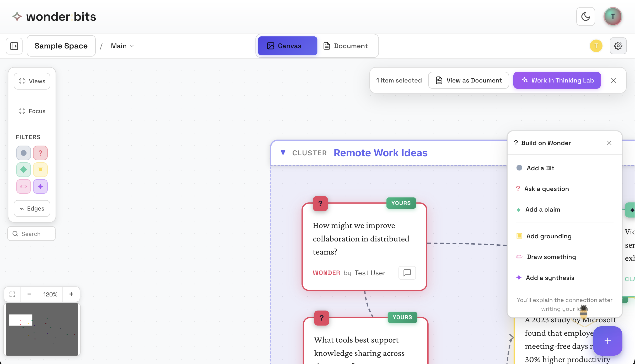Expand the Edges options

(32, 208)
